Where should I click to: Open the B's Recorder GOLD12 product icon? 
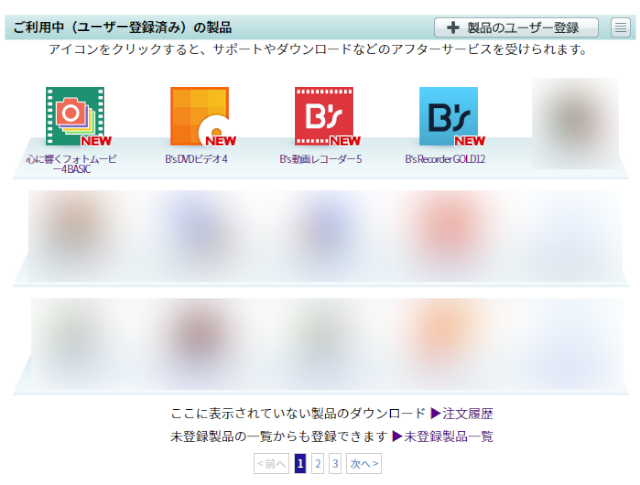tap(449, 116)
